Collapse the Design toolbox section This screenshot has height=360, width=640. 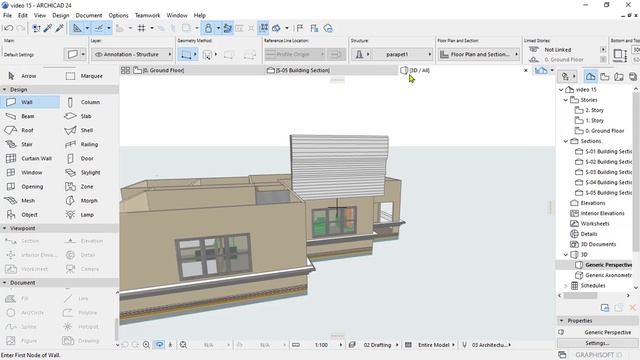point(4,89)
